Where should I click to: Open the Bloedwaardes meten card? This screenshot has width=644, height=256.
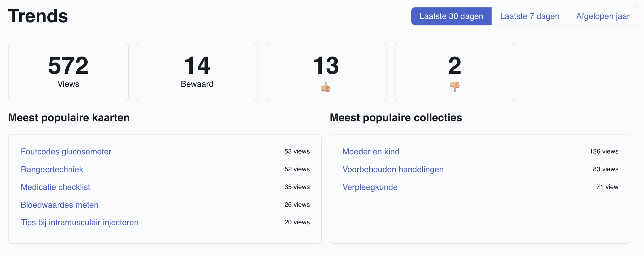pos(59,205)
